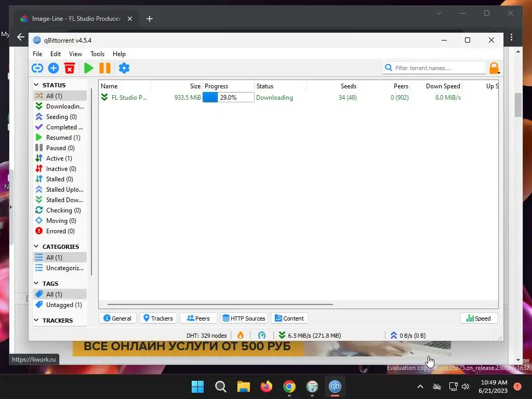This screenshot has height=399, width=532.
Task: Filter by Completed status
Action: (60, 127)
